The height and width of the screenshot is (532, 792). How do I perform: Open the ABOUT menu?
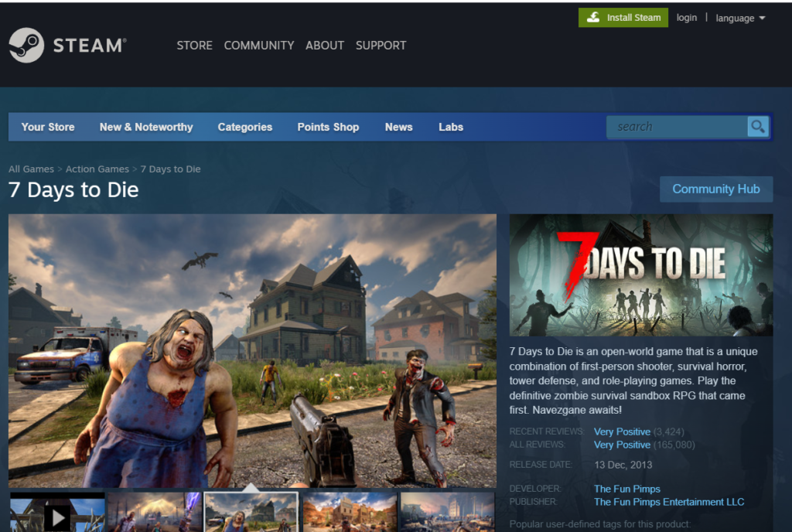tap(325, 46)
